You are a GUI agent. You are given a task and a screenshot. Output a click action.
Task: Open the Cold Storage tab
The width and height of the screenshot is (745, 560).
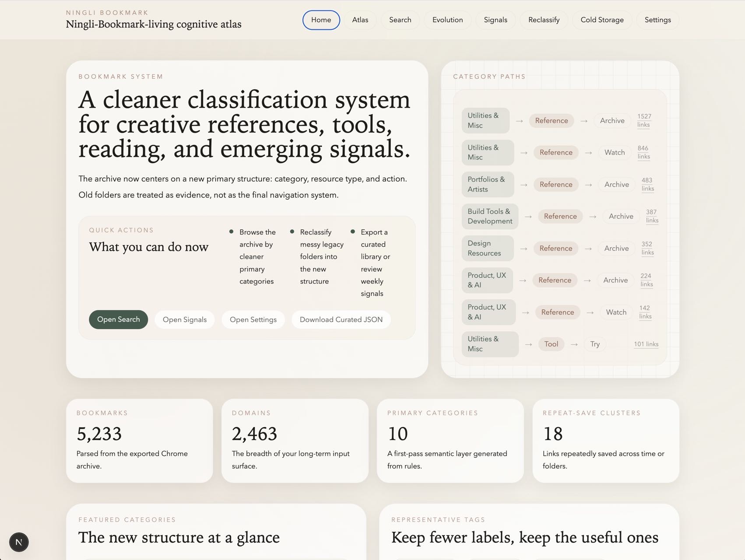coord(602,20)
